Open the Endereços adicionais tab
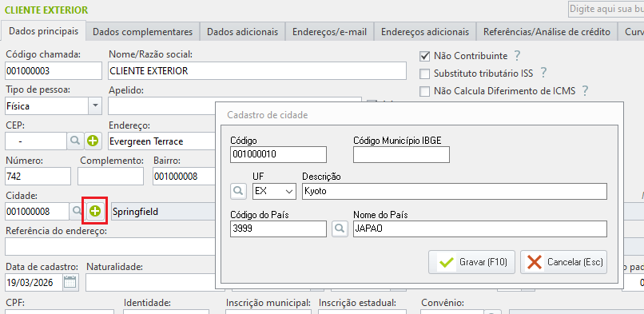Image resolution: width=644 pixels, height=314 pixels. click(425, 32)
